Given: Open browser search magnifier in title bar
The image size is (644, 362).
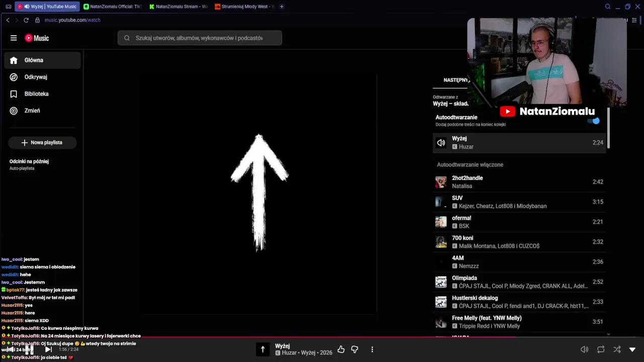Looking at the screenshot, I should coord(608,7).
